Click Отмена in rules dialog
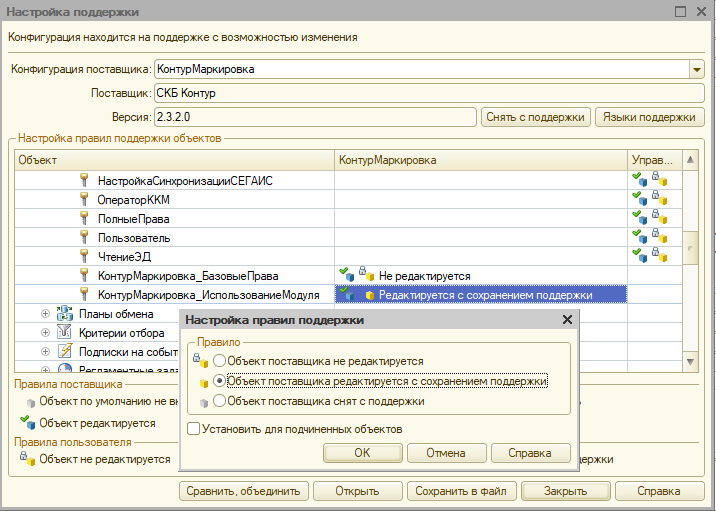The height and width of the screenshot is (511, 716). point(446,453)
